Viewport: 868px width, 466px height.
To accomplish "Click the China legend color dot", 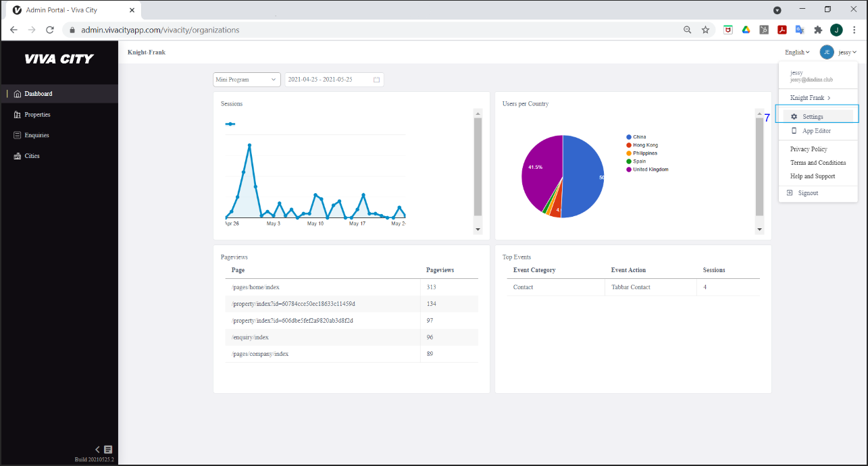I will point(629,137).
